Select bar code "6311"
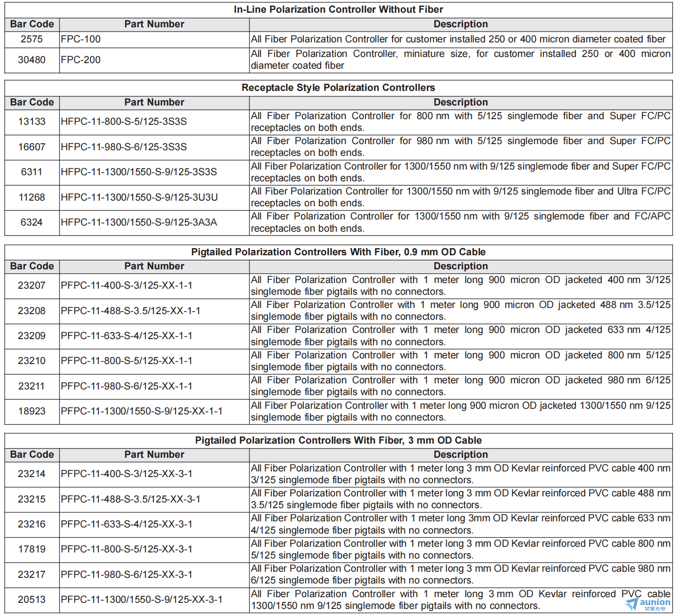The width and height of the screenshot is (676, 616). coord(32,172)
